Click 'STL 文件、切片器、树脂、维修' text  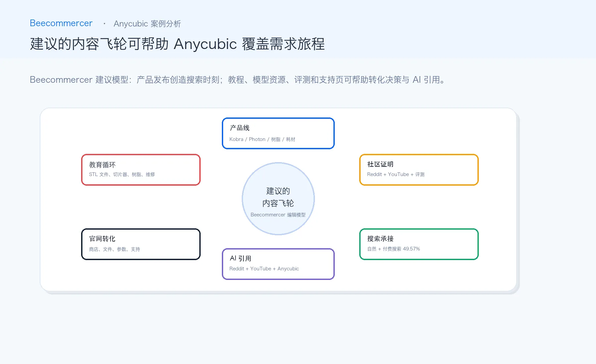(122, 174)
